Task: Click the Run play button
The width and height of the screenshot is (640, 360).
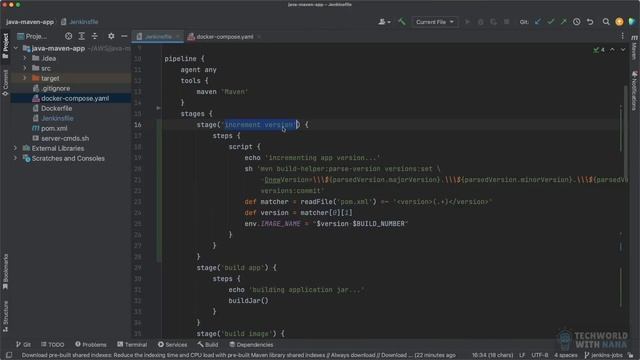Action: point(468,22)
